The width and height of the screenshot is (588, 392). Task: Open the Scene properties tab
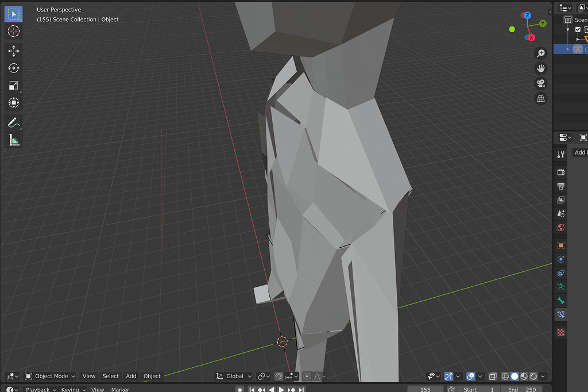click(560, 214)
